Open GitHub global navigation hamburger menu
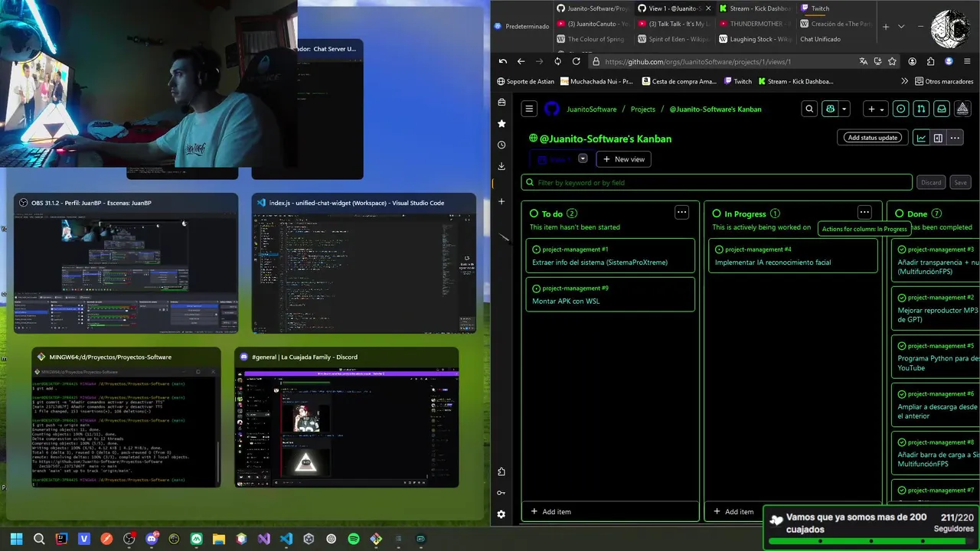The width and height of the screenshot is (980, 551). pyautogui.click(x=529, y=109)
